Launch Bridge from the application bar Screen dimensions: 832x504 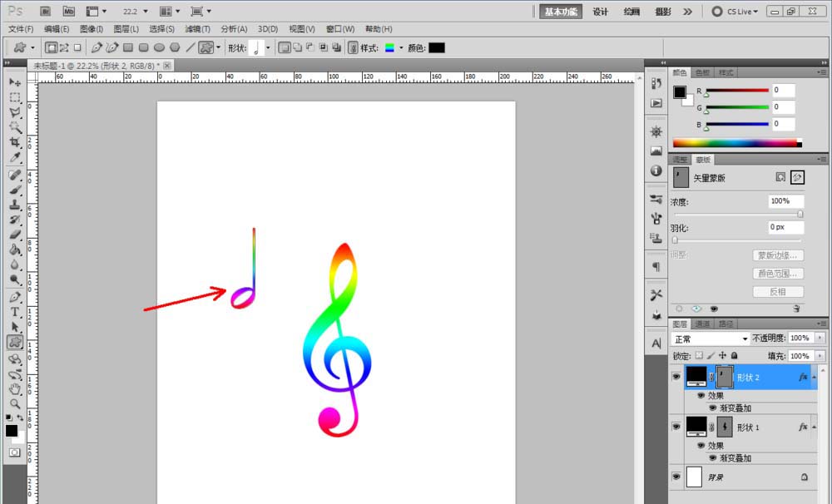click(45, 11)
